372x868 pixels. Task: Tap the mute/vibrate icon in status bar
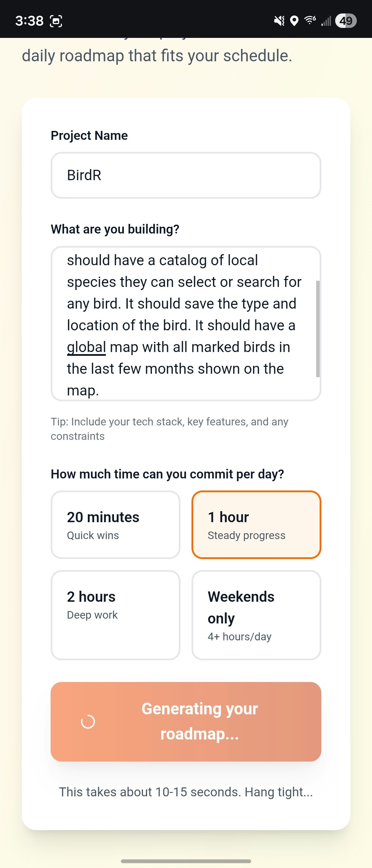[x=280, y=21]
